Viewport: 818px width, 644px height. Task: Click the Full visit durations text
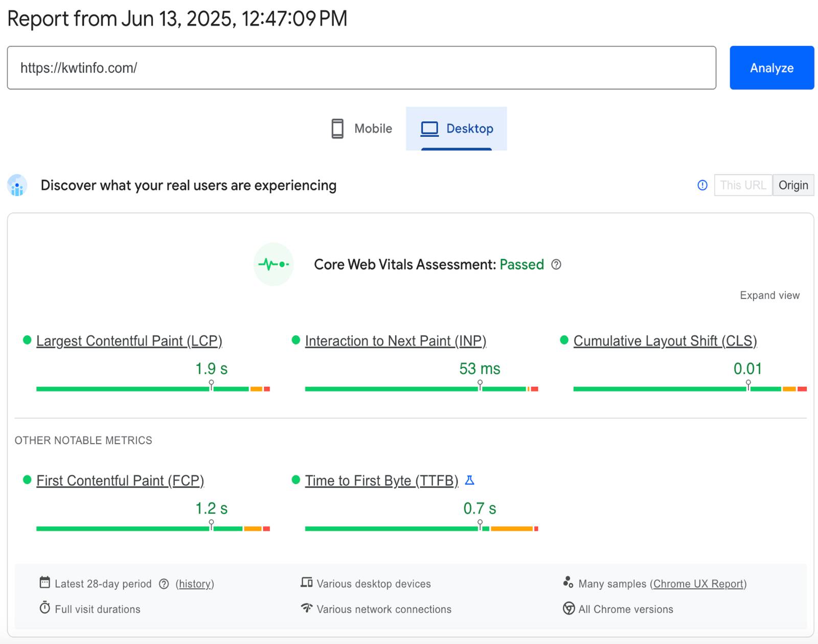pos(98,609)
